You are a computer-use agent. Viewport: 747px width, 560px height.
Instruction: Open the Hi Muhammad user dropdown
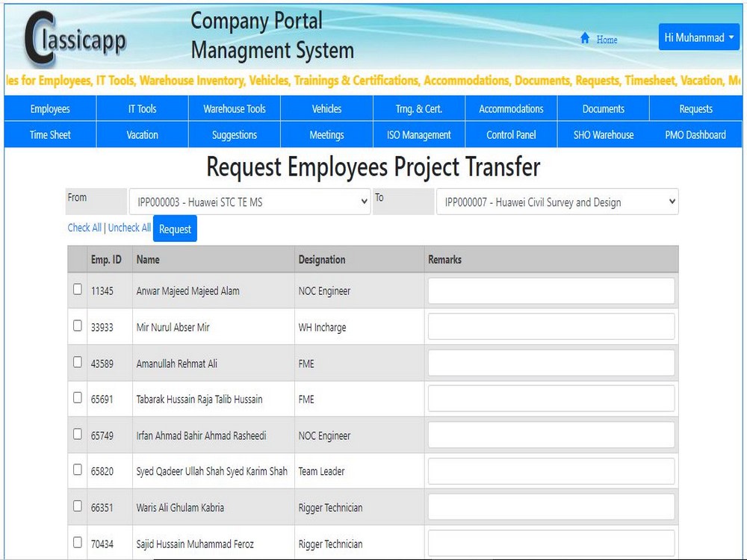pyautogui.click(x=699, y=37)
